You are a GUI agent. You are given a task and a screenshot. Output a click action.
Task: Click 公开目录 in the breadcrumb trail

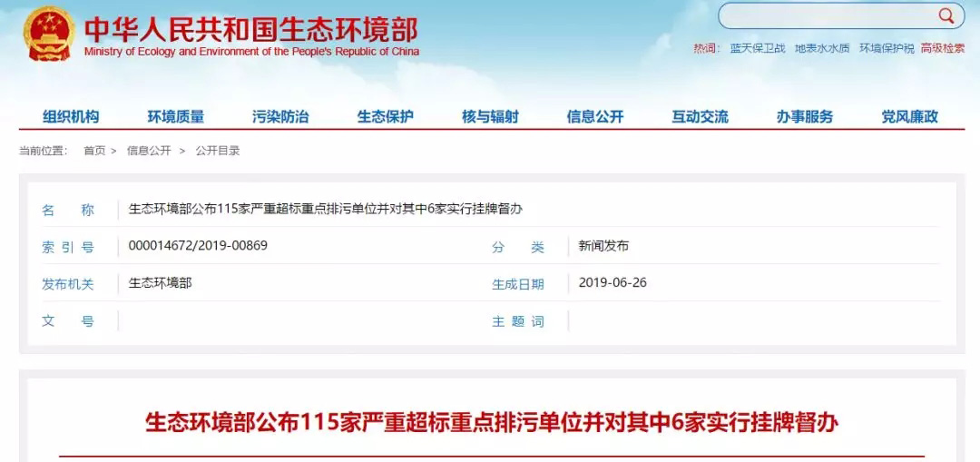[x=218, y=151]
